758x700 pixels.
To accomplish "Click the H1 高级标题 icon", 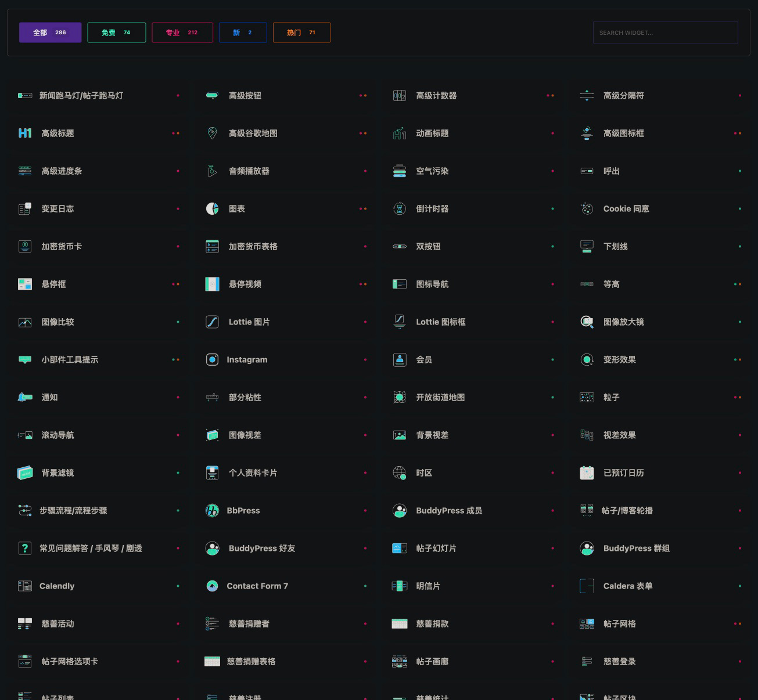I will (25, 133).
